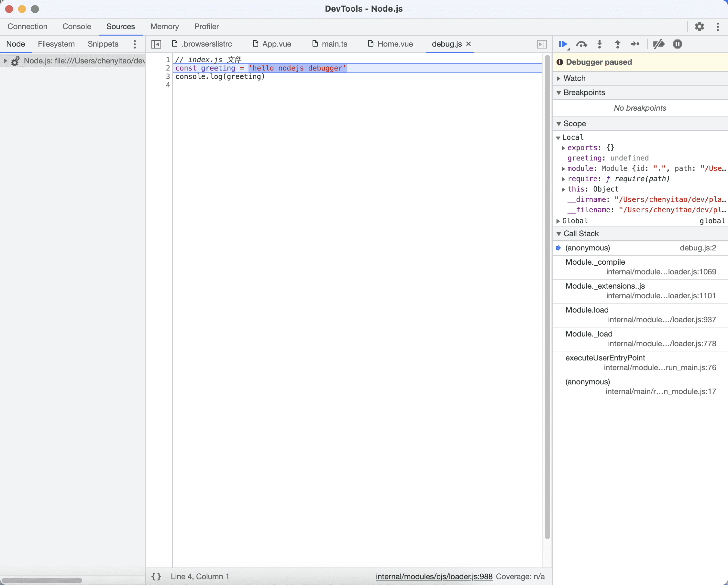This screenshot has width=728, height=585.
Task: Click line number 3 gutter
Action: (x=168, y=77)
